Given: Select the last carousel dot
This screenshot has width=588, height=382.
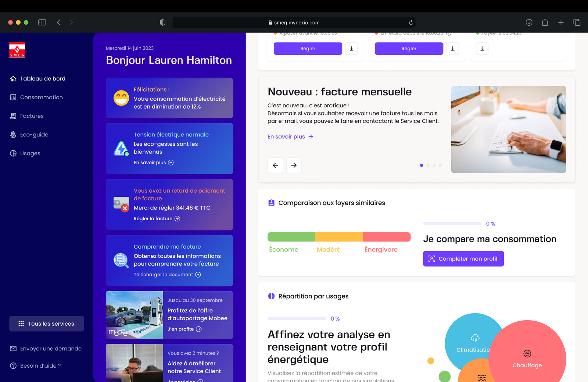Looking at the screenshot, I should point(440,165).
